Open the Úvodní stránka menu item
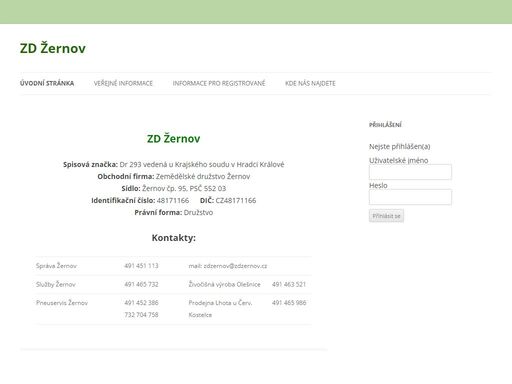Screen dimensions: 512x384 click(x=47, y=83)
